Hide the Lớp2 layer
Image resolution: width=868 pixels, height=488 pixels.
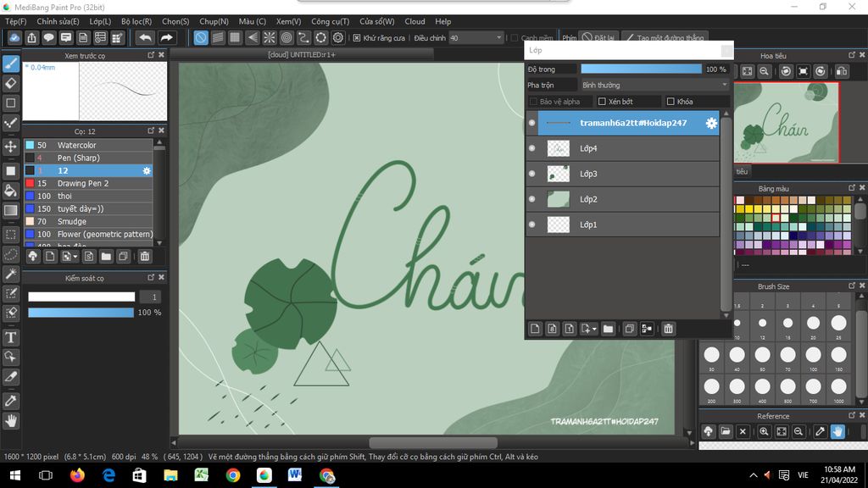532,199
